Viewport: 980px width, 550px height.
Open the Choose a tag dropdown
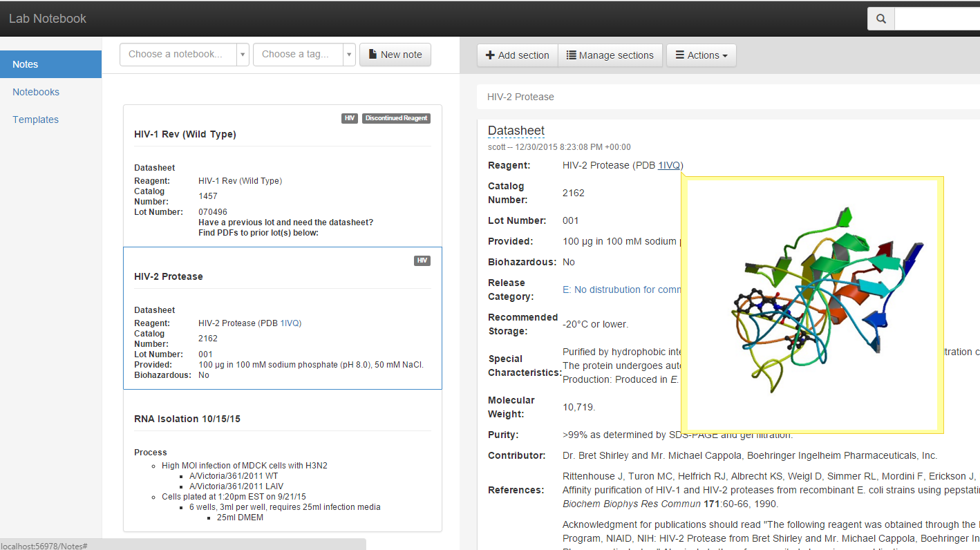coord(349,54)
